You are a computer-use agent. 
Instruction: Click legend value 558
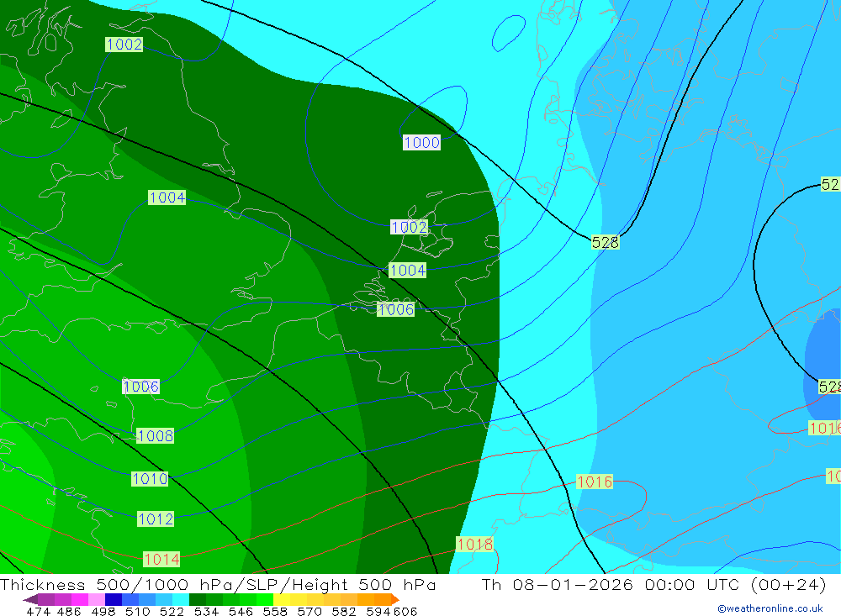275,611
